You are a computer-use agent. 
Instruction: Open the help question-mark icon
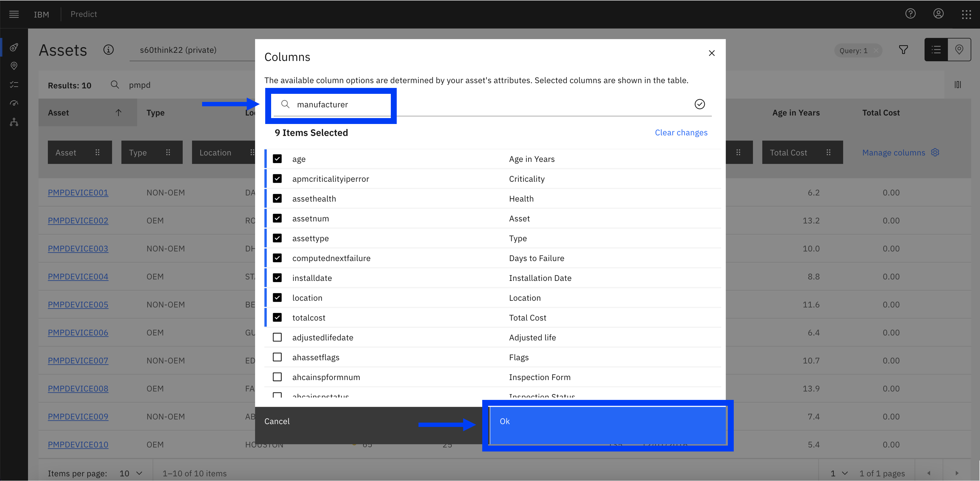click(910, 14)
